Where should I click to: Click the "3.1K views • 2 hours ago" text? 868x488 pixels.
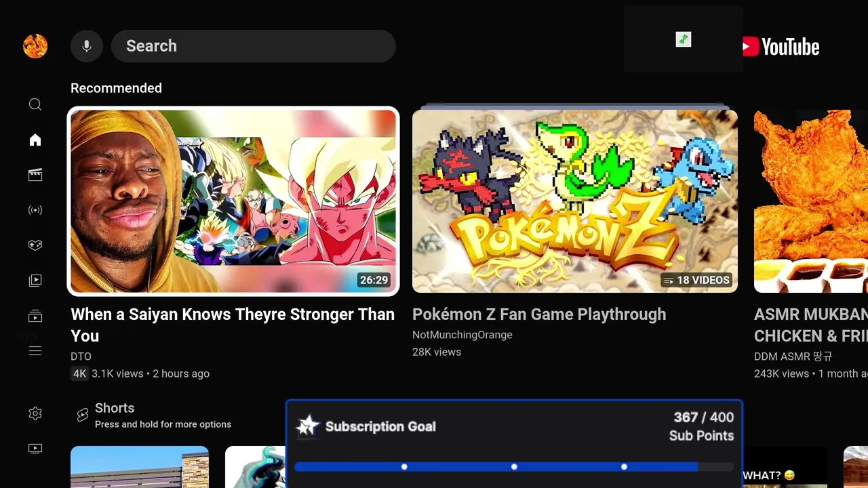pyautogui.click(x=151, y=373)
